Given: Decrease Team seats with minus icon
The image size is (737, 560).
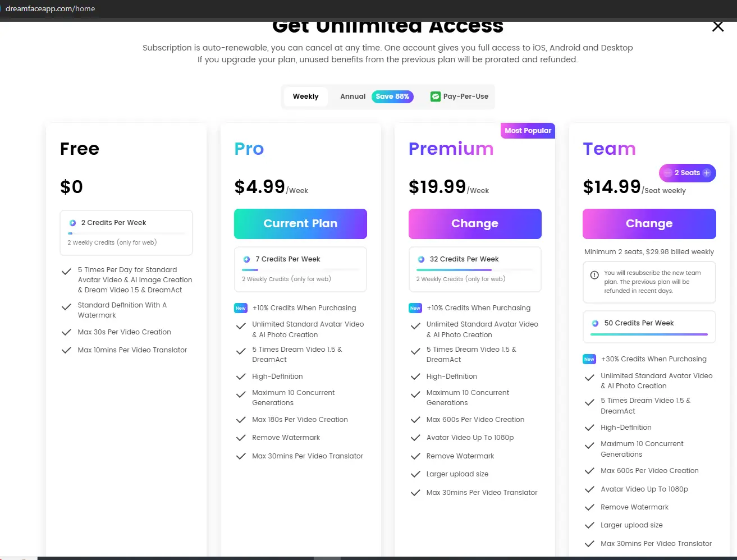Looking at the screenshot, I should pos(667,173).
